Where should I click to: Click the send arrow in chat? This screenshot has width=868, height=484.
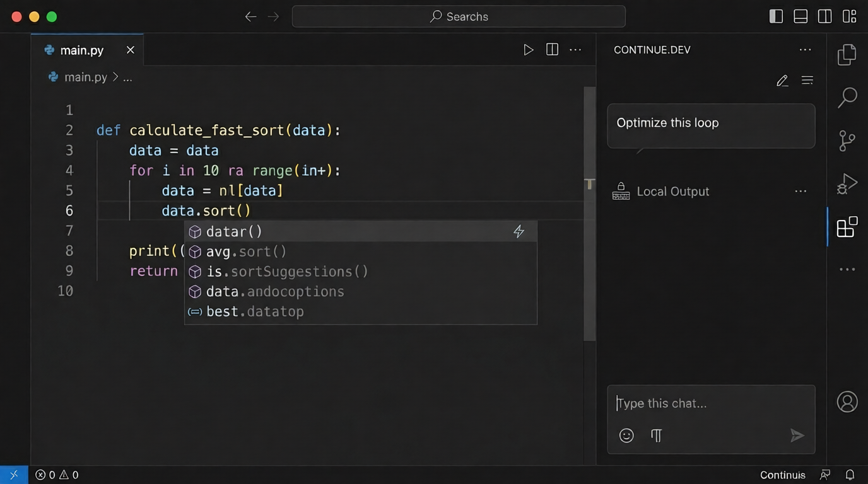pos(797,435)
